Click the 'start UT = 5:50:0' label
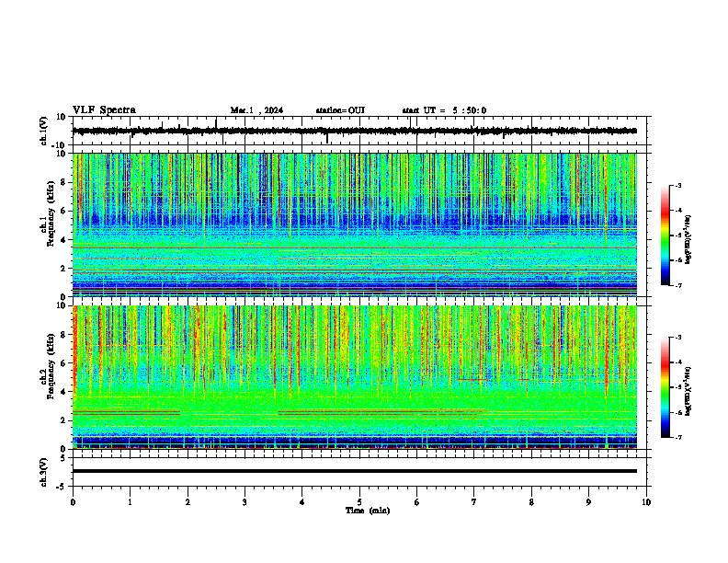 (444, 110)
